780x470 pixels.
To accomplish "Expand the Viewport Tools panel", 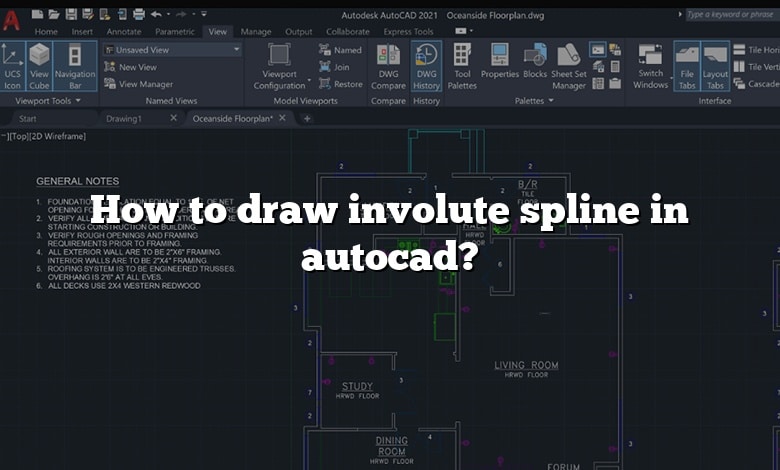I will (x=48, y=100).
